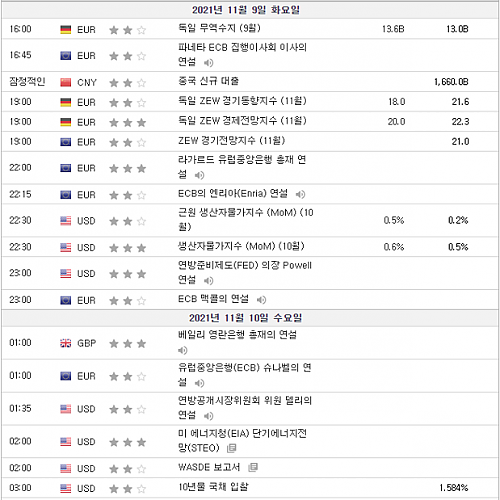The width and height of the screenshot is (500, 500).
Task: Click German flag on 16:00 row
Action: click(x=66, y=30)
